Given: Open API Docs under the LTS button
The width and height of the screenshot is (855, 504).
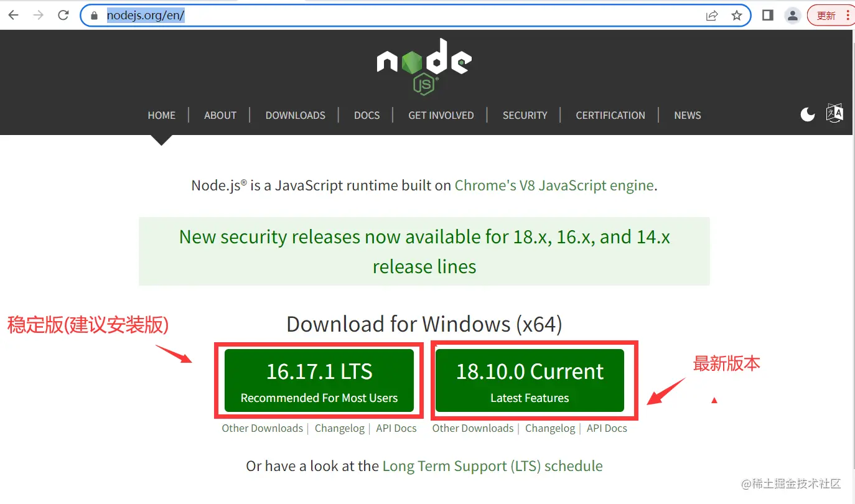Looking at the screenshot, I should click(396, 428).
